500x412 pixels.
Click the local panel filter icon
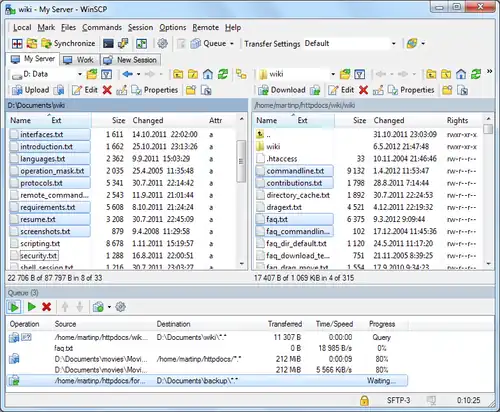[x=106, y=74]
